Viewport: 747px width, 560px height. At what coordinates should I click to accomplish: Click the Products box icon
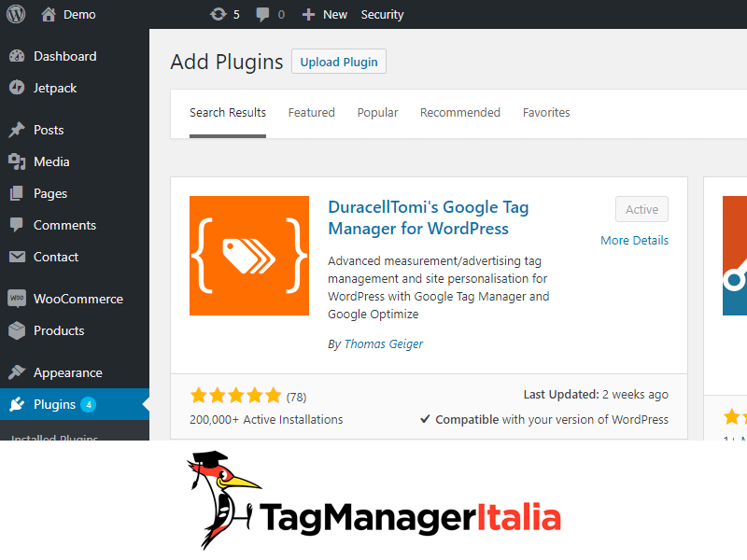(x=17, y=330)
